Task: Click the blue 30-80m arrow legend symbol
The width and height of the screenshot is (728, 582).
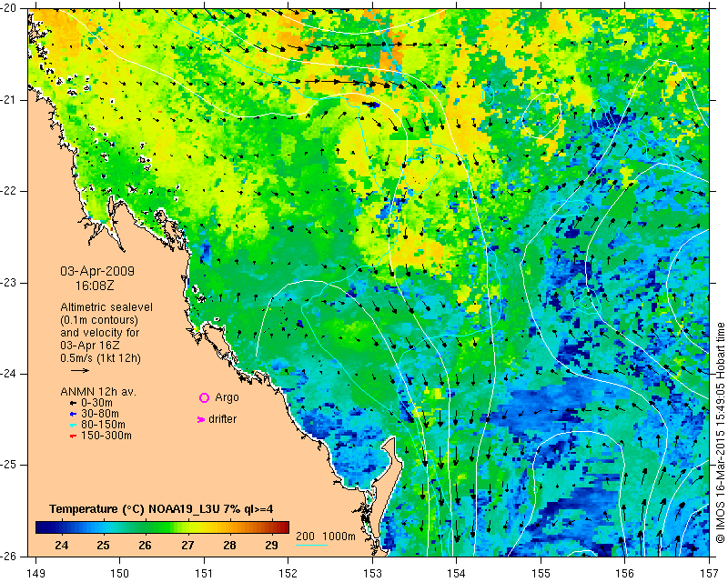Action: coord(73,414)
